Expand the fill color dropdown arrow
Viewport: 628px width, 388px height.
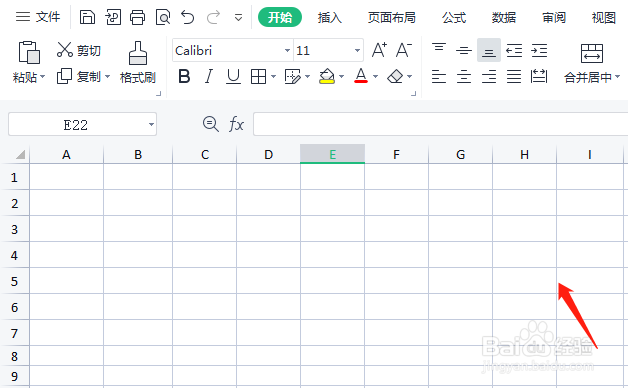pyautogui.click(x=342, y=76)
